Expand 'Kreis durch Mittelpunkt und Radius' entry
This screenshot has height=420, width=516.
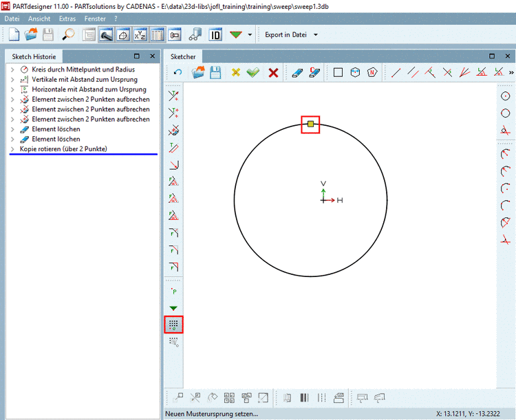tap(12, 69)
